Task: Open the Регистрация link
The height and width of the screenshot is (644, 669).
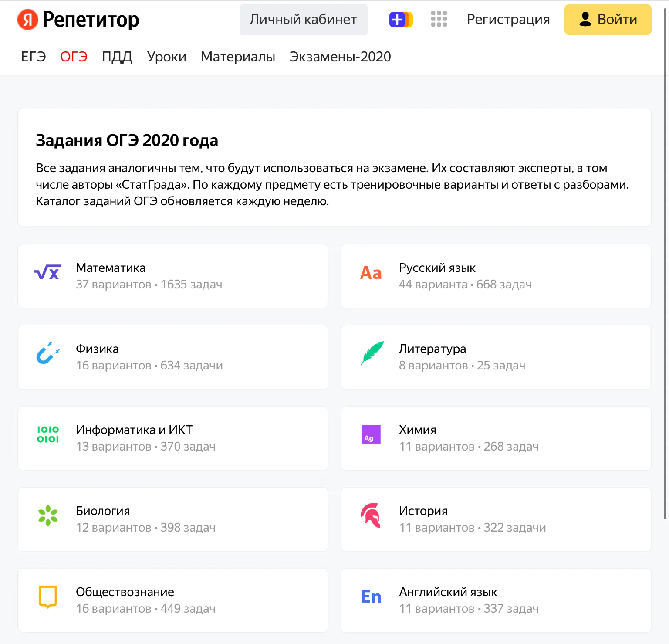Action: 508,20
